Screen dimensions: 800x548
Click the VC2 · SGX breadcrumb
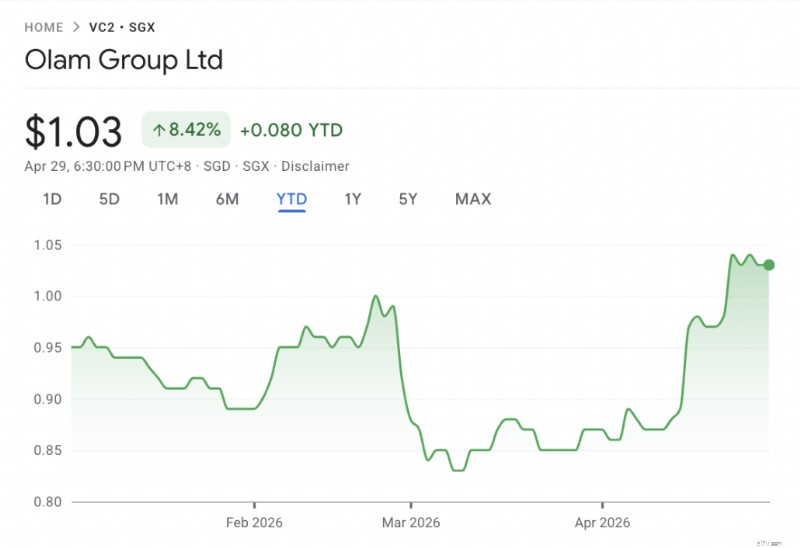pyautogui.click(x=122, y=27)
